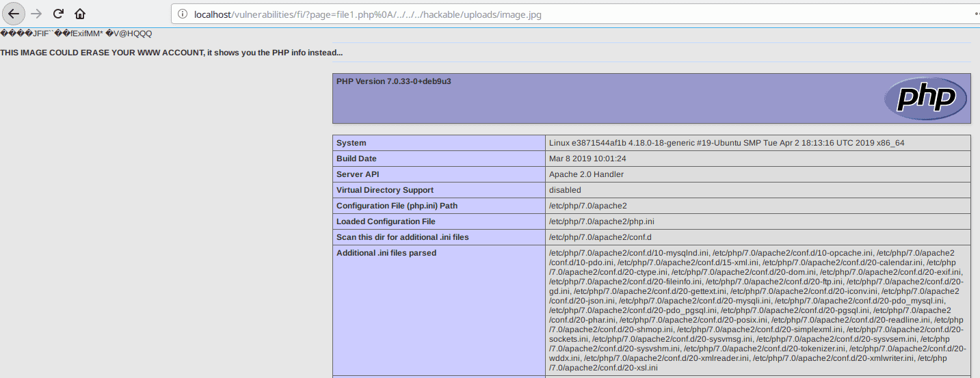
Task: Click the Linux kernel version value cell
Action: pos(726,143)
